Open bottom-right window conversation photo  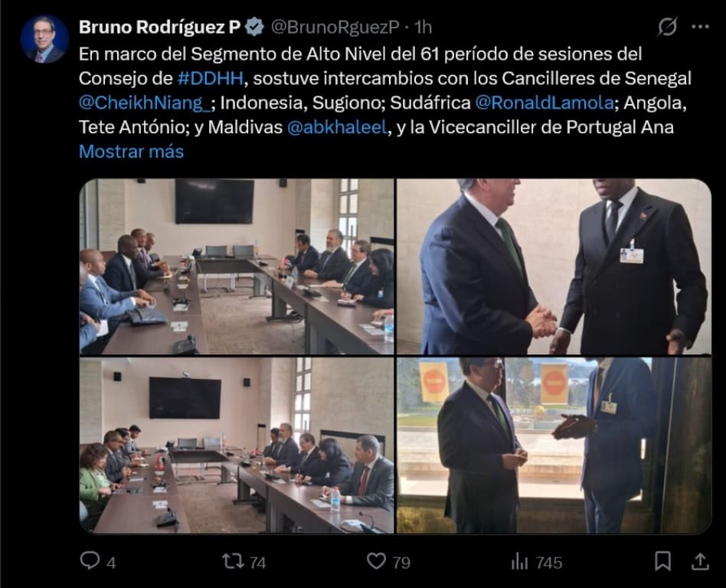tap(554, 446)
